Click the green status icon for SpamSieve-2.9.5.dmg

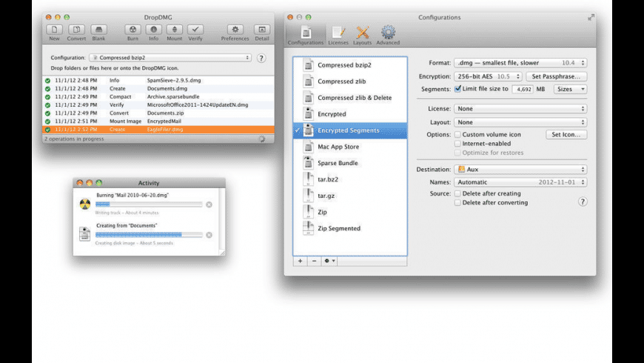[47, 81]
